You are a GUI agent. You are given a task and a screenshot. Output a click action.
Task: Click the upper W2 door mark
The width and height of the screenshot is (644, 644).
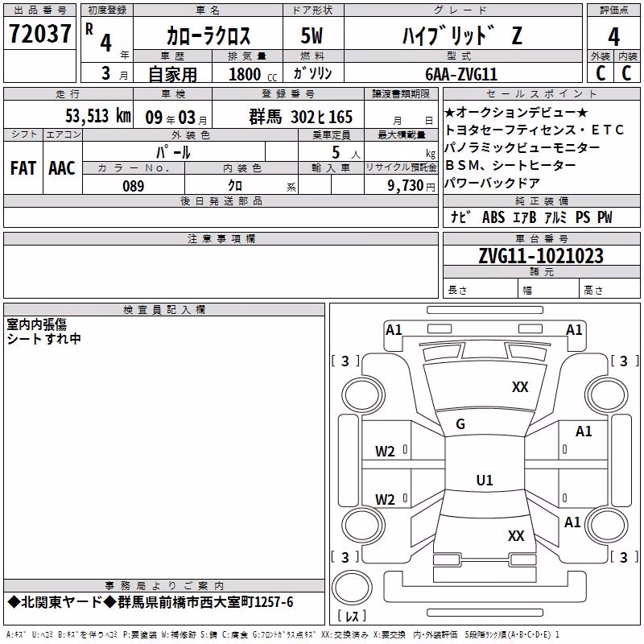point(385,452)
